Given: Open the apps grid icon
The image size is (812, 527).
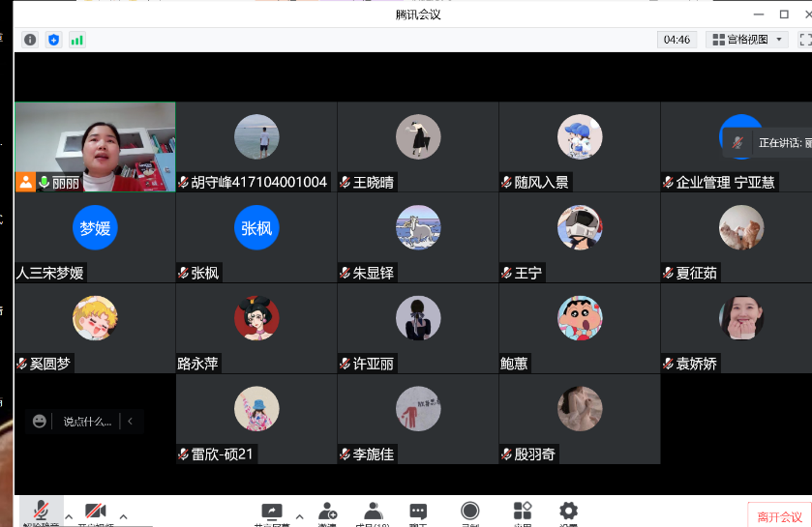Looking at the screenshot, I should [523, 512].
